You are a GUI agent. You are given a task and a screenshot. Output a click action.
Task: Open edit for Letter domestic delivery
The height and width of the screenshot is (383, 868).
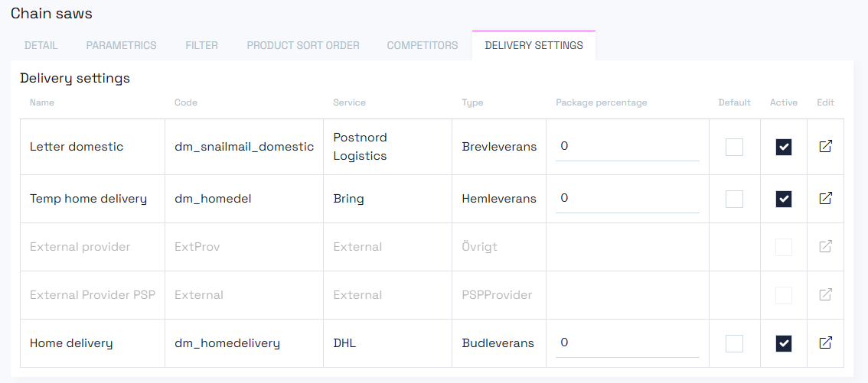(x=825, y=147)
